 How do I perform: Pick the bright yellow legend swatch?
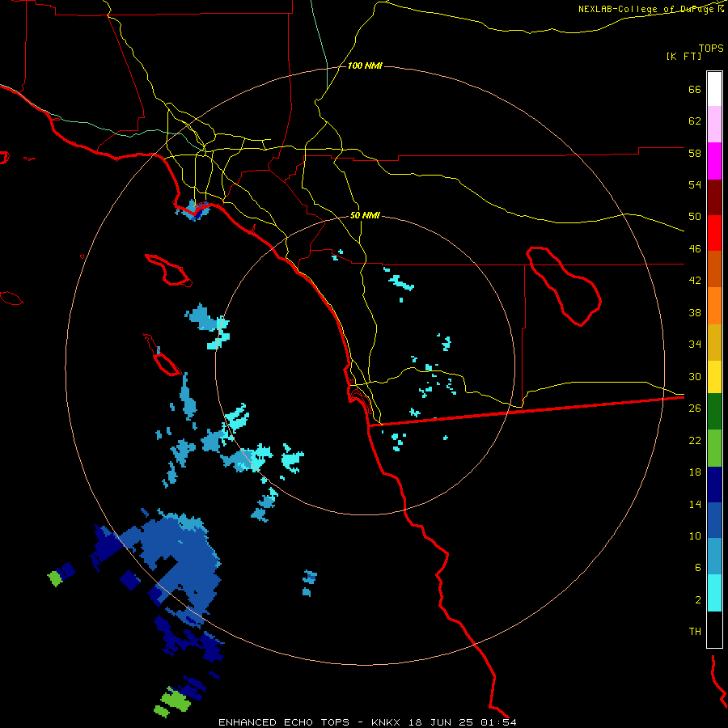pos(714,376)
